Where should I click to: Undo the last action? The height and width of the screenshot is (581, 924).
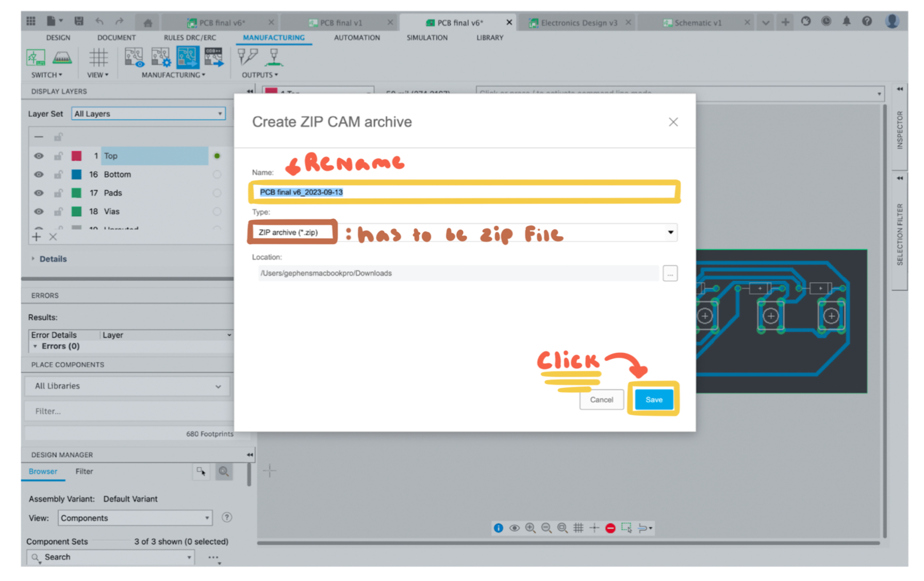pyautogui.click(x=99, y=21)
